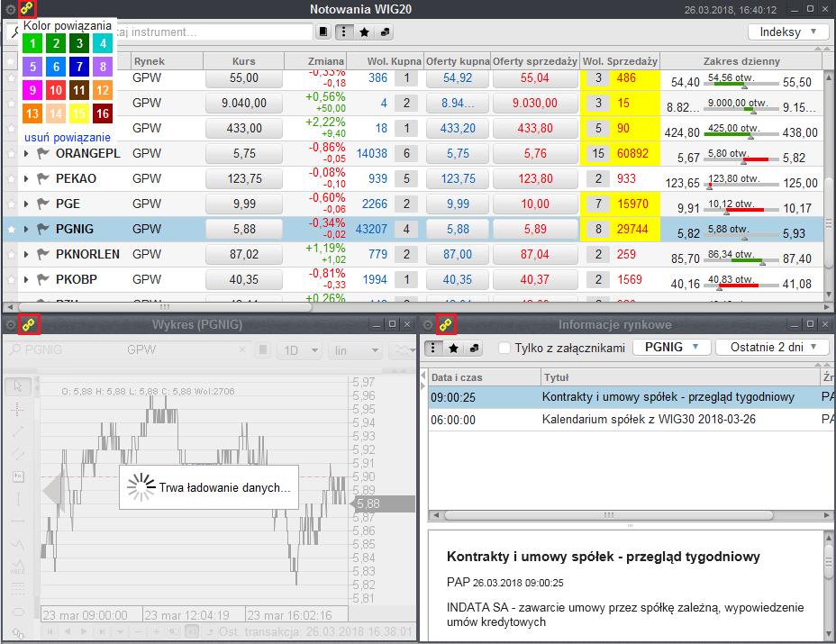Click three-dots icon in Informacje rynkowe toolbar

(433, 349)
